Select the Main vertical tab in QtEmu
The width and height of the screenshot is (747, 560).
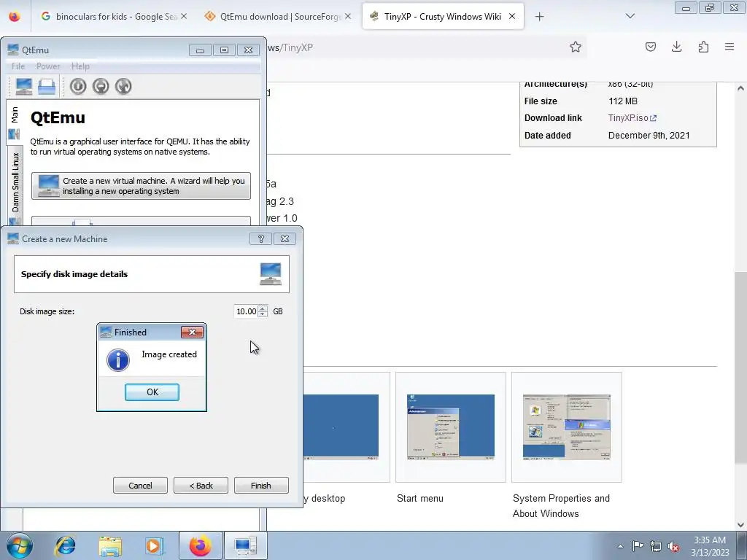pyautogui.click(x=15, y=122)
